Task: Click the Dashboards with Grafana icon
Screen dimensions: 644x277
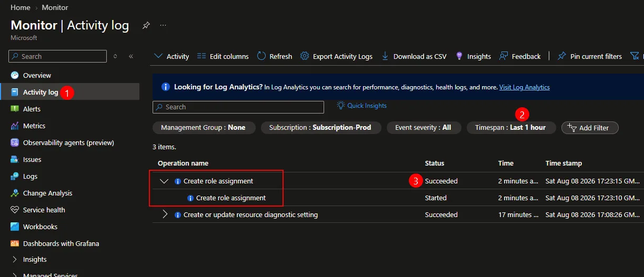Action: tap(14, 243)
